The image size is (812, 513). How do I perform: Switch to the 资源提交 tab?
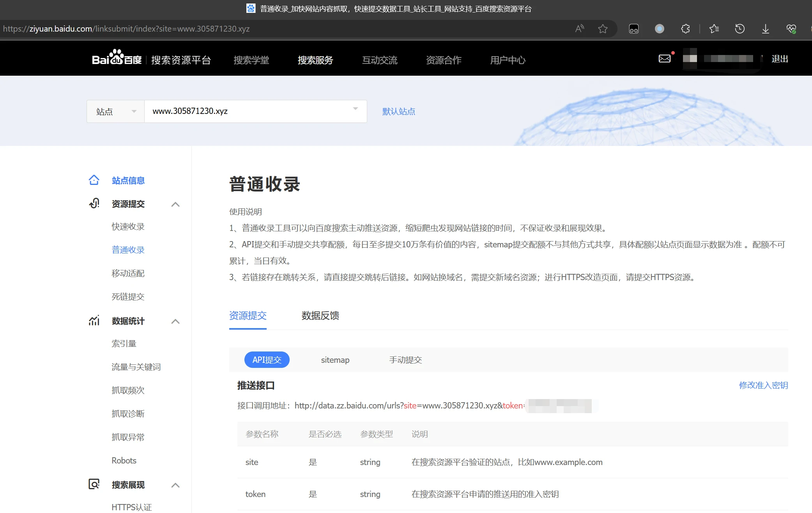[x=248, y=316]
